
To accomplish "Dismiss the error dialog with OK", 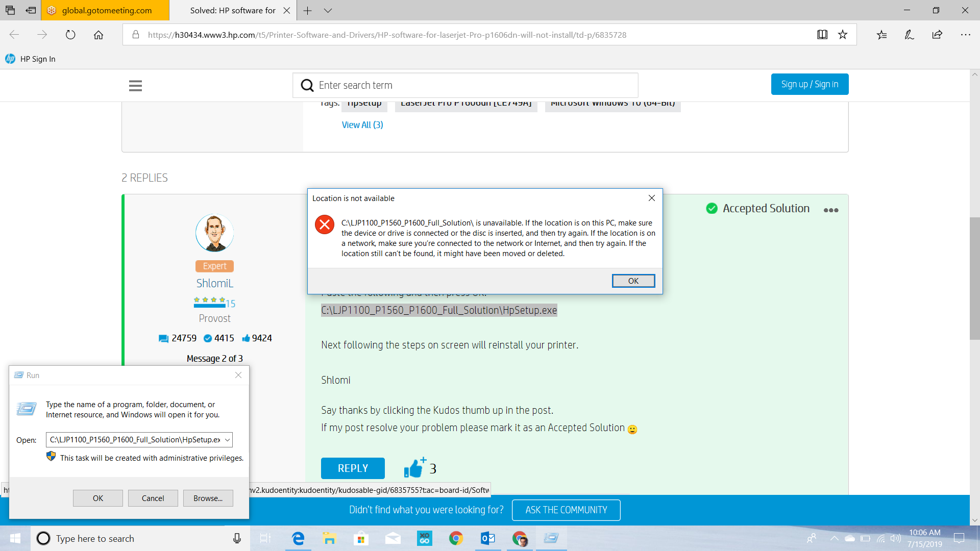I will click(x=633, y=281).
